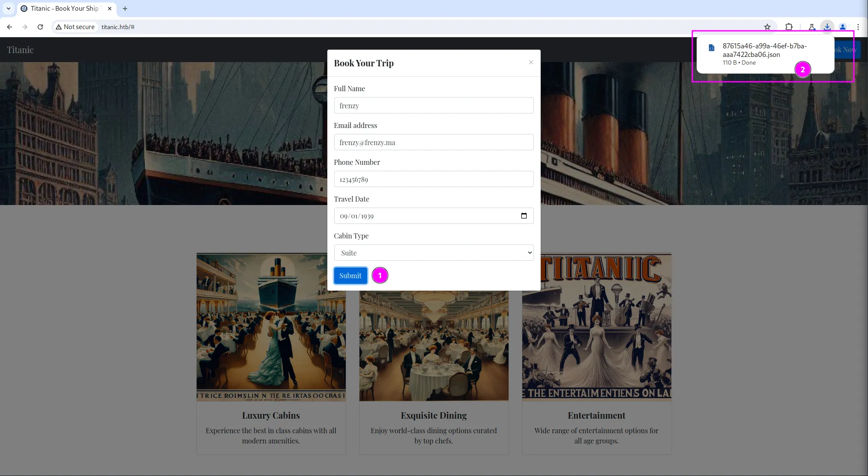Click the Exquisite Dining heading
The image size is (868, 476).
pyautogui.click(x=434, y=415)
